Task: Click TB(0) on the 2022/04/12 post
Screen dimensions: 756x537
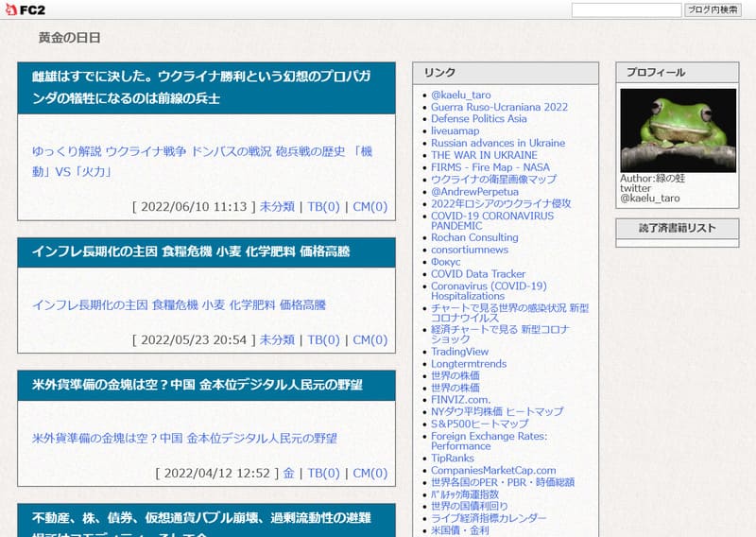Action: pos(323,473)
